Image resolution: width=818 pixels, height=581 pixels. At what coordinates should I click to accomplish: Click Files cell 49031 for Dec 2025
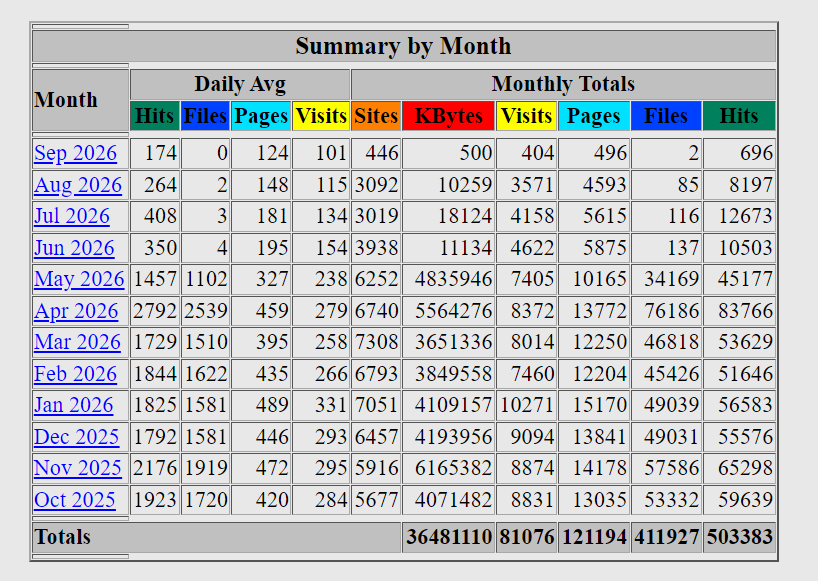(x=666, y=437)
